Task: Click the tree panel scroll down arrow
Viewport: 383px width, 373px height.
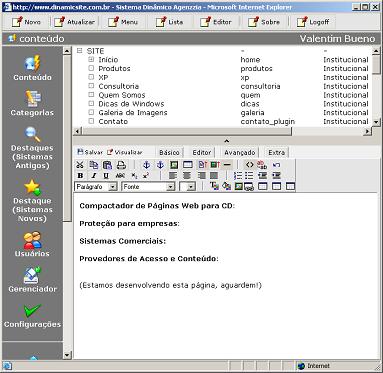Action: [376, 122]
